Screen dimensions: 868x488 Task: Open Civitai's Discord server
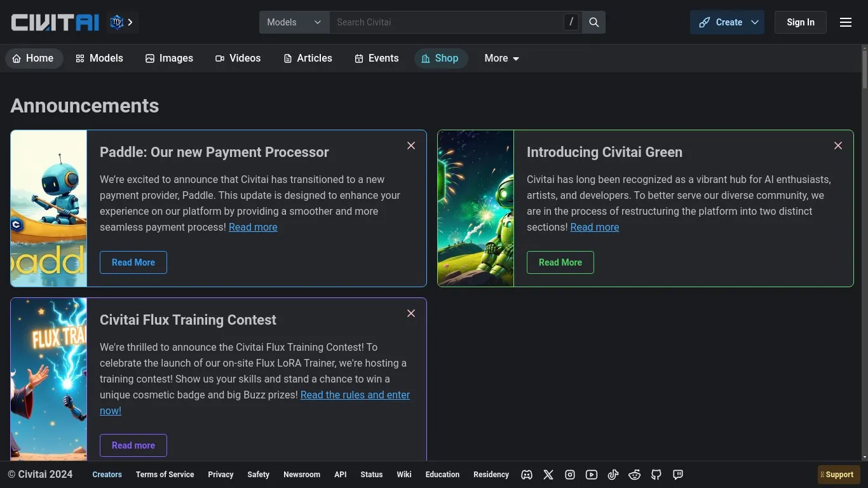tap(526, 474)
